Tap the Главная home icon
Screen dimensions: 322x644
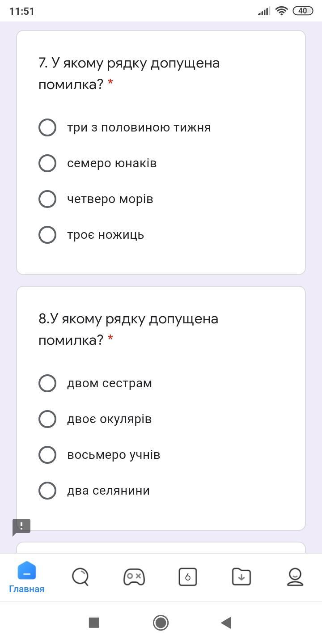[27, 572]
